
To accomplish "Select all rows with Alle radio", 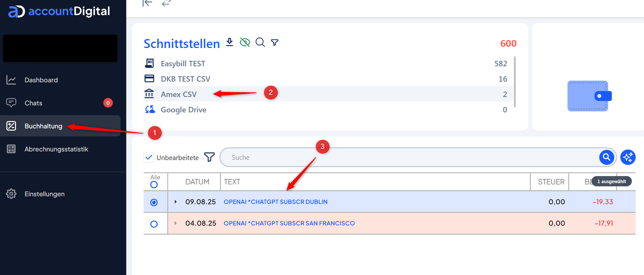I will coord(154,185).
